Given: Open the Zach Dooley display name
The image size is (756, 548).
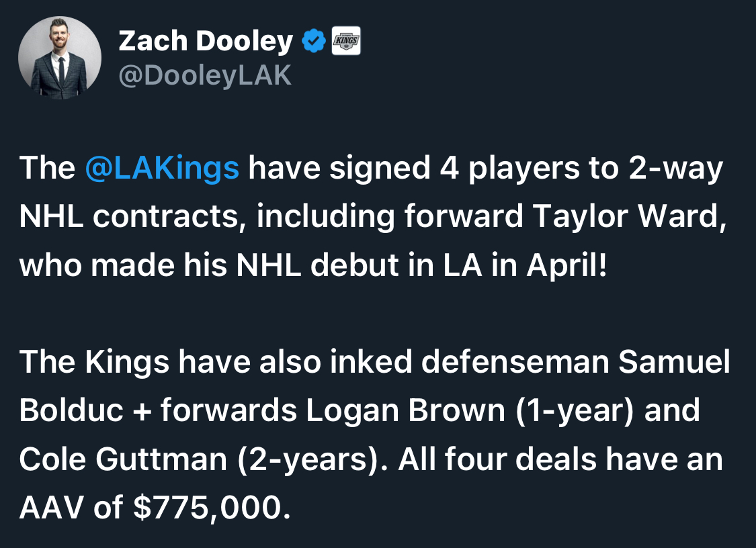Looking at the screenshot, I should (206, 41).
